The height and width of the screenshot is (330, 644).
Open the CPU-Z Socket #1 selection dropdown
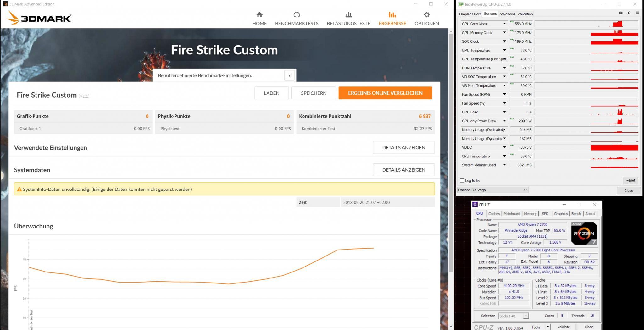coord(513,316)
